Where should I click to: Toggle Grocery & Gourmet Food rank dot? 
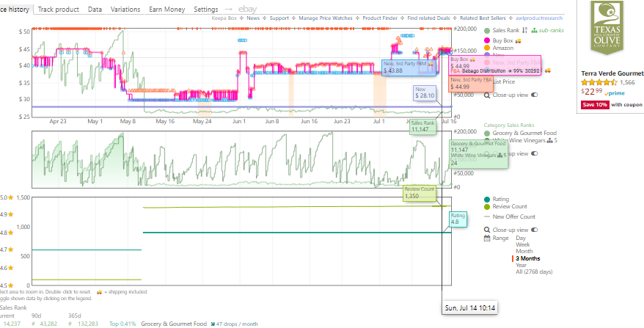pos(487,133)
